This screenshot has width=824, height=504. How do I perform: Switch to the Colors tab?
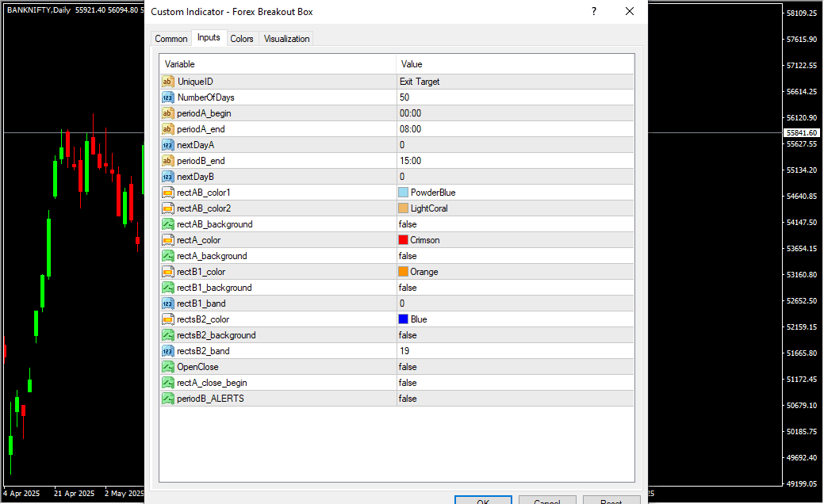(242, 39)
